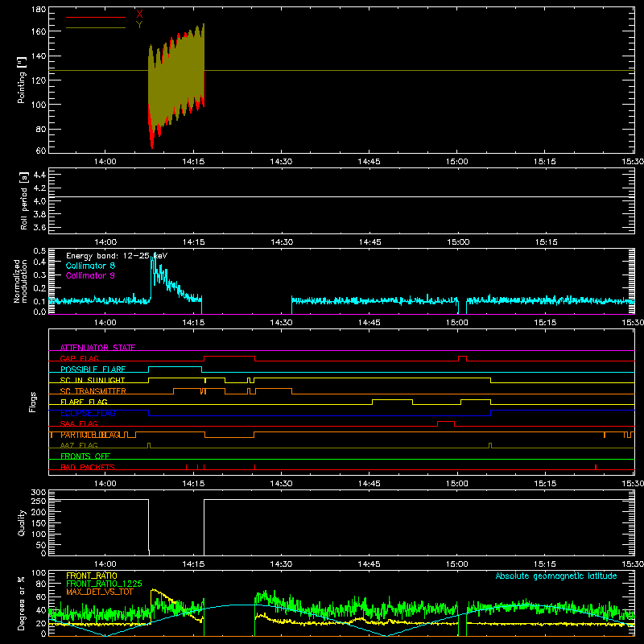Click the 'Pointing' axis title
The height and width of the screenshot is (644, 644).
(22, 80)
